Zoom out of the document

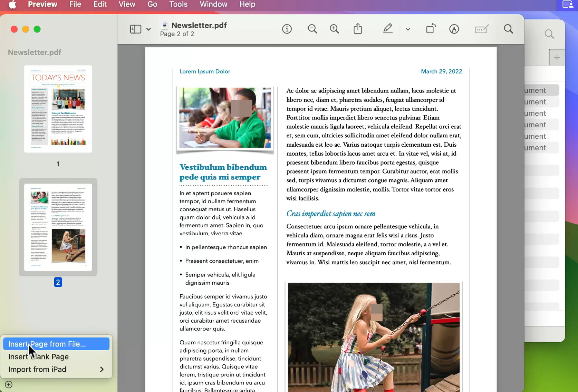[x=312, y=29]
